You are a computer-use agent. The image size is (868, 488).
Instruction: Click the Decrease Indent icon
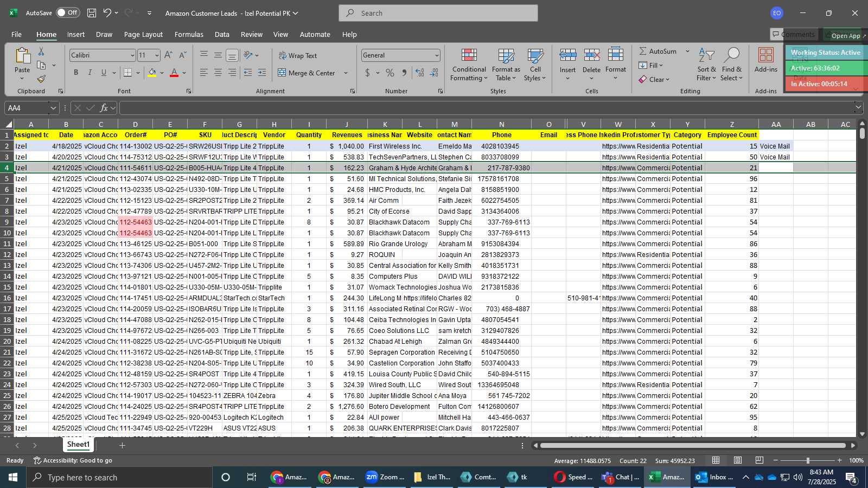point(248,73)
